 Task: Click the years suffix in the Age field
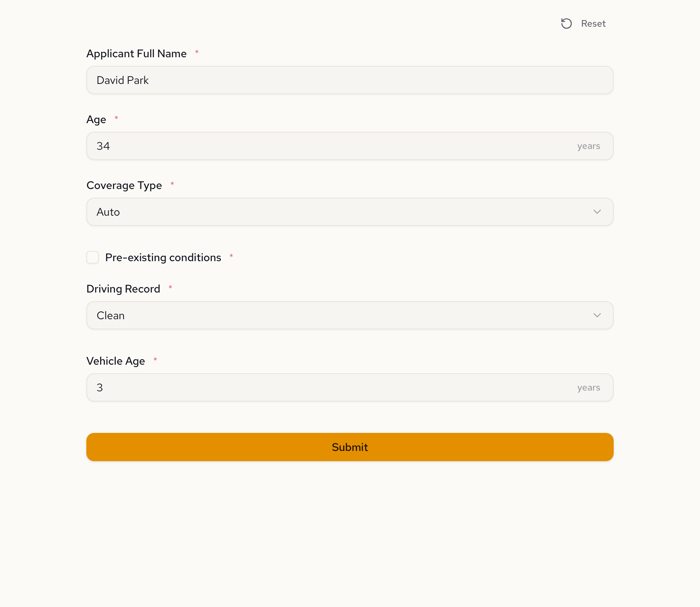point(589,146)
